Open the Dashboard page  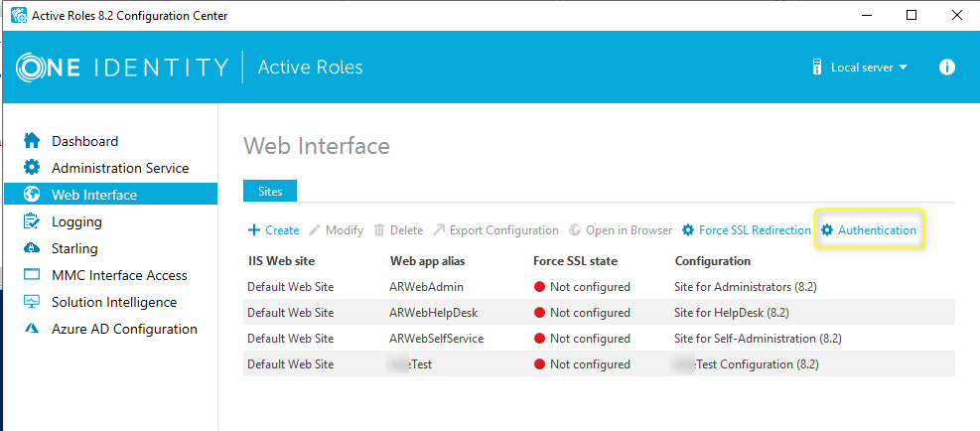pos(85,141)
